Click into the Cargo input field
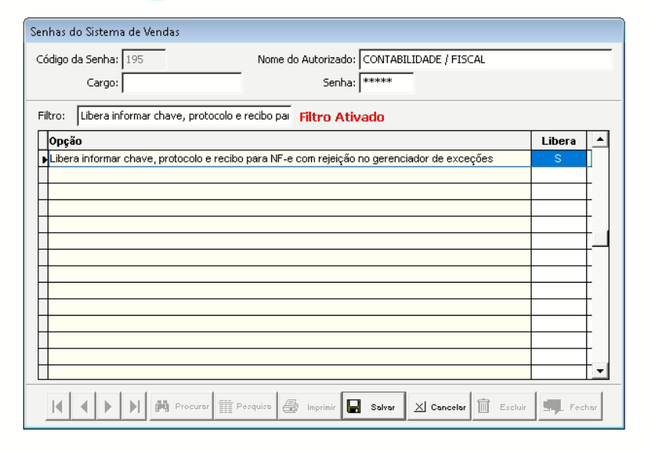Viewport: 649px width, 452px height. point(182,83)
